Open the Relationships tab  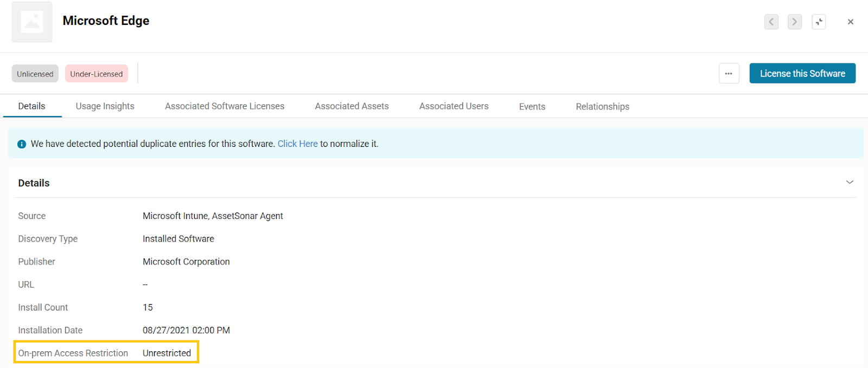tap(603, 107)
